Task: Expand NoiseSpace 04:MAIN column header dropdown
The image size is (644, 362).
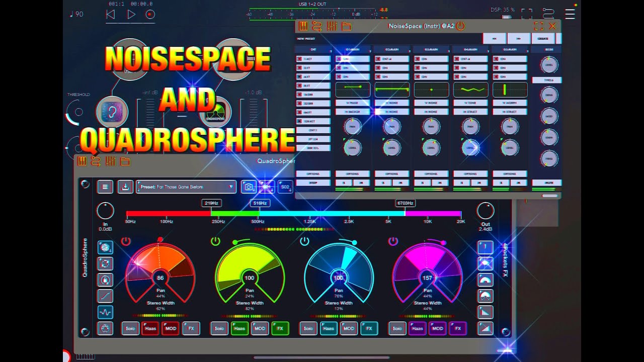Action: pos(488,51)
